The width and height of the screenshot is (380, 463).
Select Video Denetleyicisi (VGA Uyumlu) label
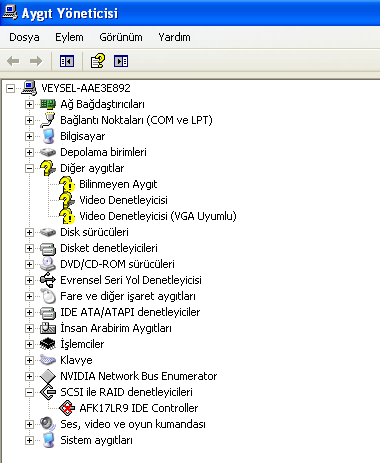(158, 216)
